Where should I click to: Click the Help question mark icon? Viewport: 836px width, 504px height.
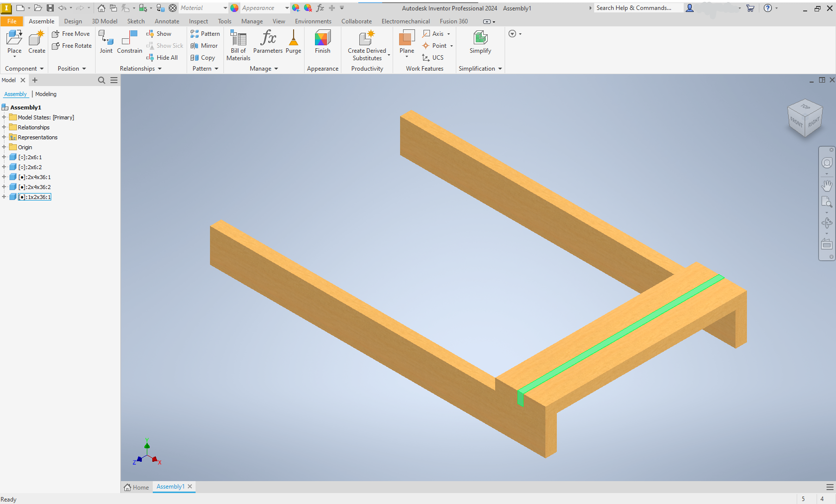[768, 8]
